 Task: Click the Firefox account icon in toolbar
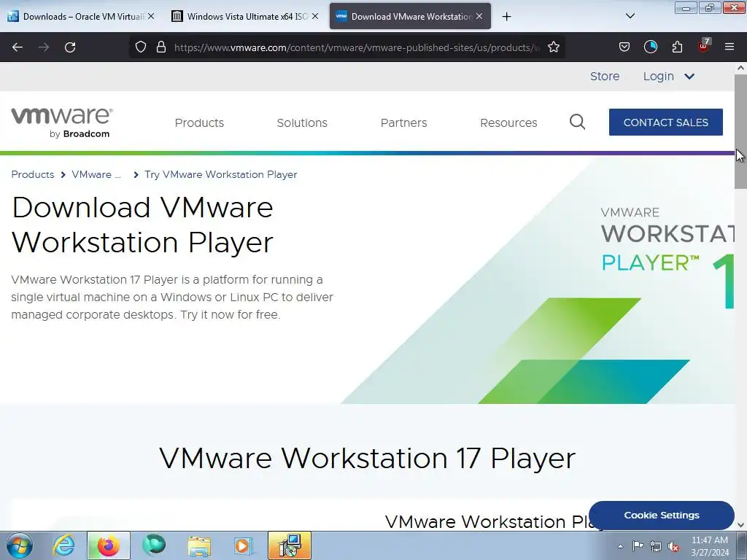651,47
